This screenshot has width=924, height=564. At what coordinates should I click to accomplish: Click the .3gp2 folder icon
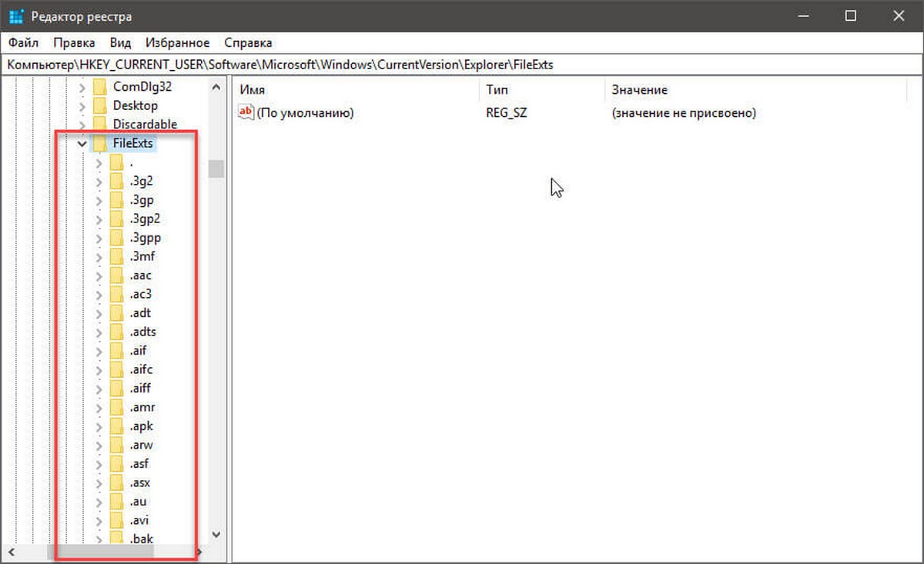point(116,219)
